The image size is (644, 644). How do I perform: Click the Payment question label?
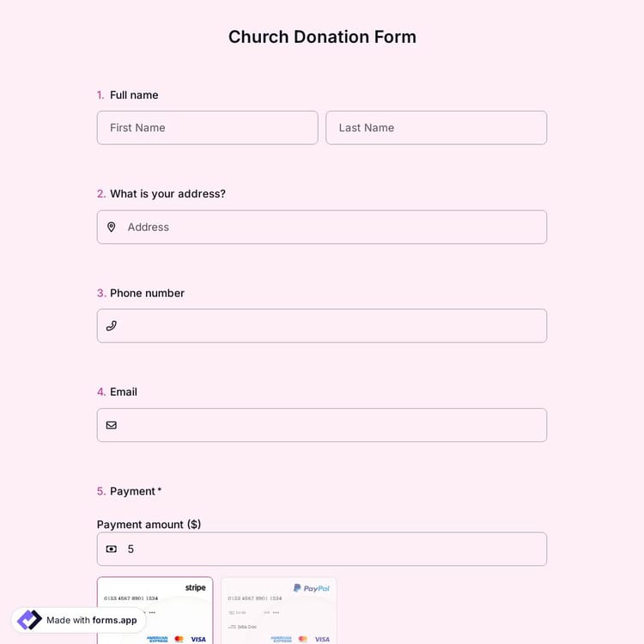pyautogui.click(x=132, y=491)
